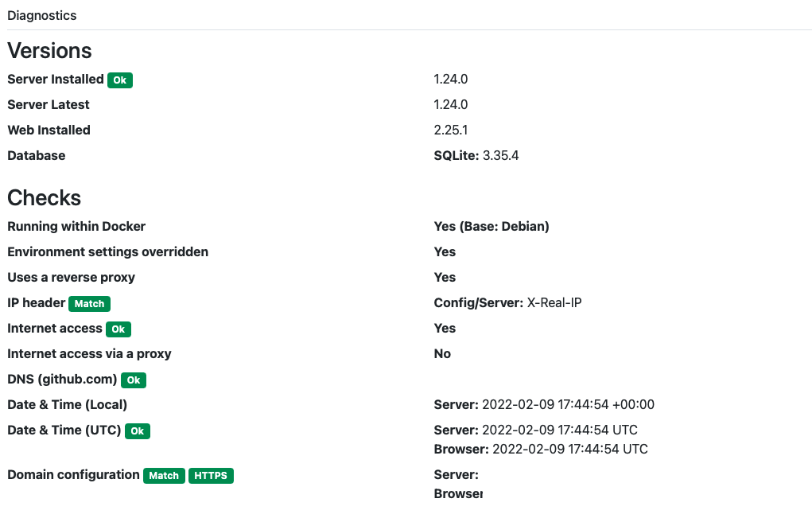Click the Match badge next to IP header
Viewport: 812px width, 518px height.
coord(89,303)
